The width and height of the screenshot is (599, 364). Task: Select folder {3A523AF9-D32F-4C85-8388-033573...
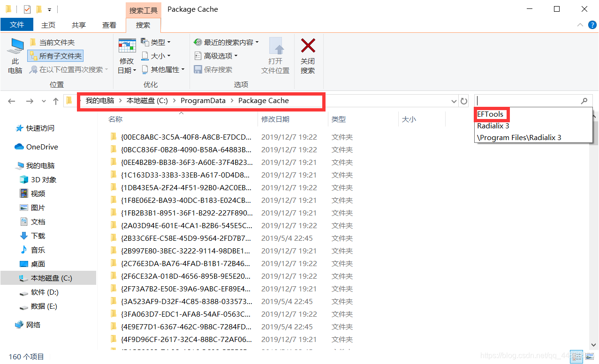(x=186, y=301)
